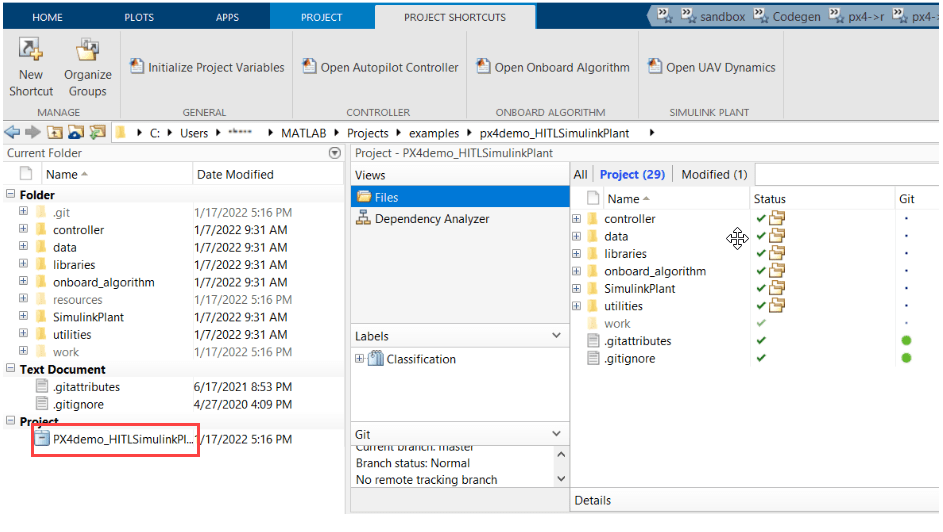Show Modified (1) files filter
Image resolution: width=943 pixels, height=532 pixels.
click(x=714, y=174)
